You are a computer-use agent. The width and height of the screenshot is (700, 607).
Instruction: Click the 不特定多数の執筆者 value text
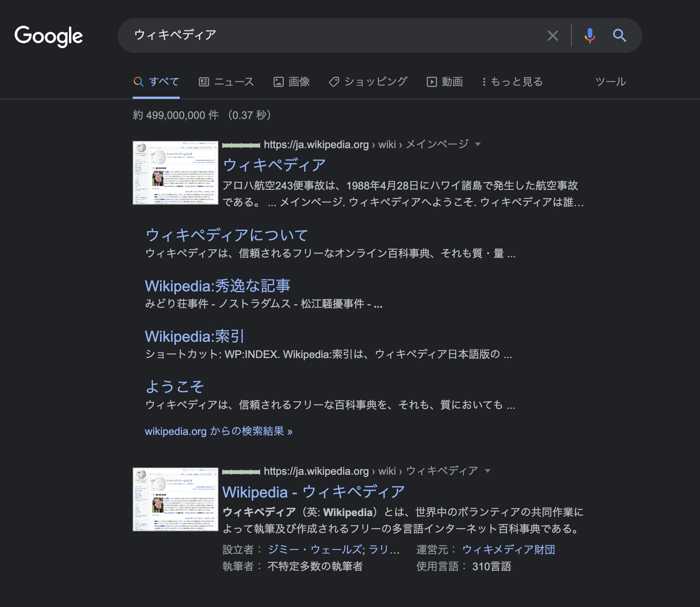315,566
